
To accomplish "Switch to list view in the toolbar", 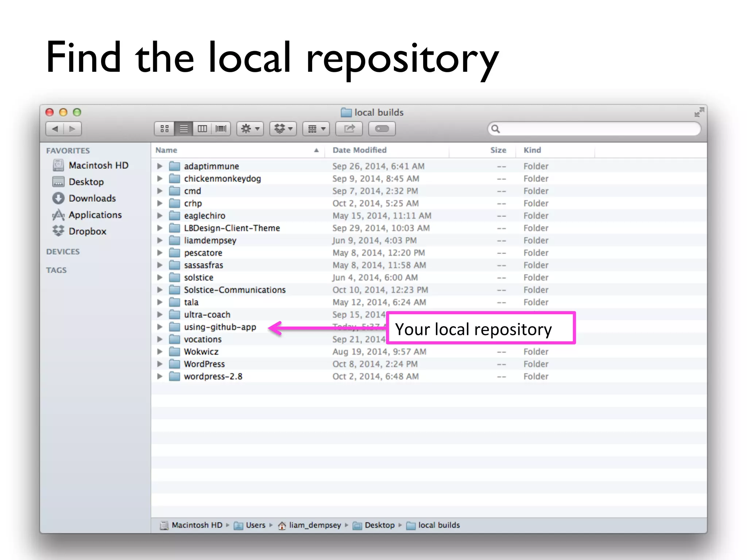I will click(x=183, y=129).
